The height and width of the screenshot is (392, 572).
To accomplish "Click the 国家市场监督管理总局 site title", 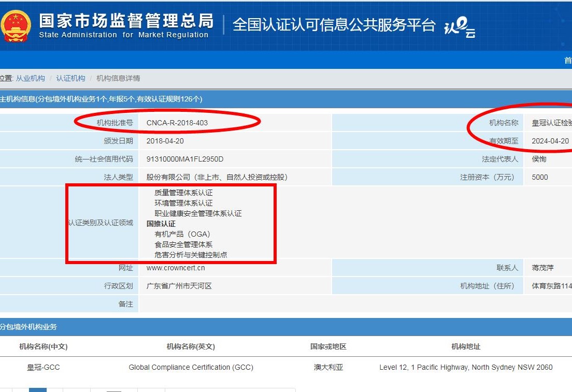I will 126,21.
